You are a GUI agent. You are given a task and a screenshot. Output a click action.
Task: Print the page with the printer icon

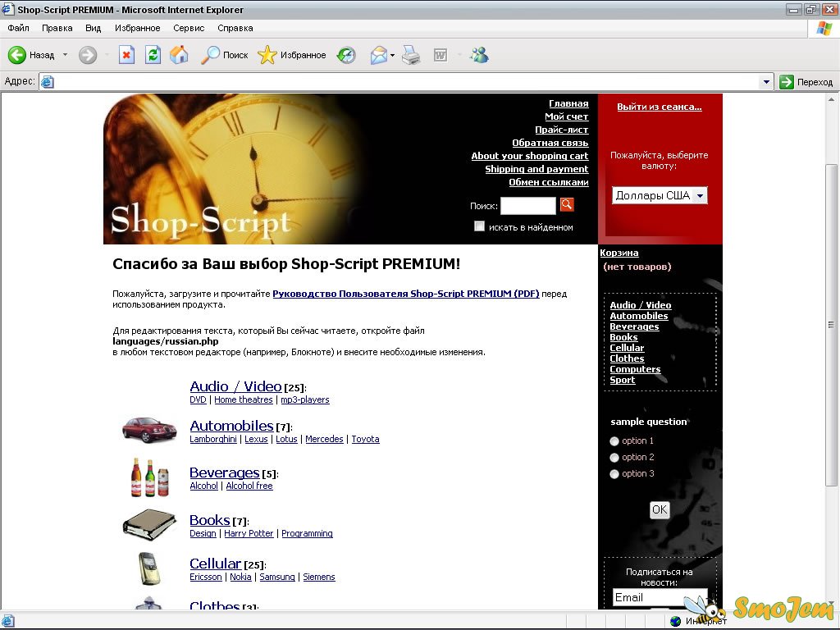click(x=412, y=55)
